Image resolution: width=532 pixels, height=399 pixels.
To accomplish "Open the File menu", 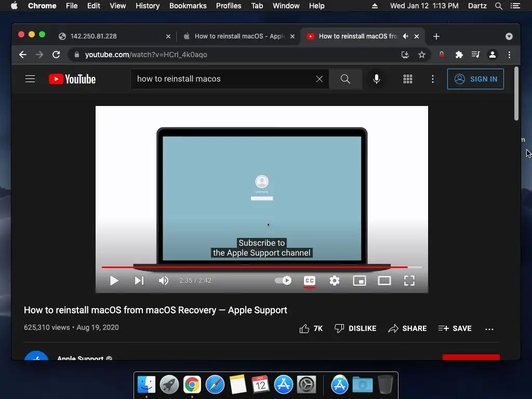I will pyautogui.click(x=72, y=6).
